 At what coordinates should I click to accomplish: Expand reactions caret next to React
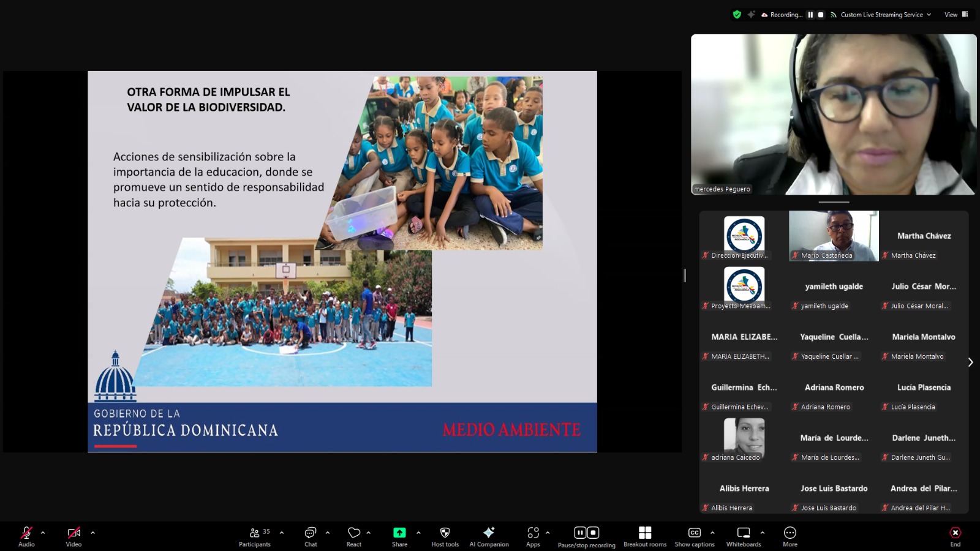tap(368, 533)
